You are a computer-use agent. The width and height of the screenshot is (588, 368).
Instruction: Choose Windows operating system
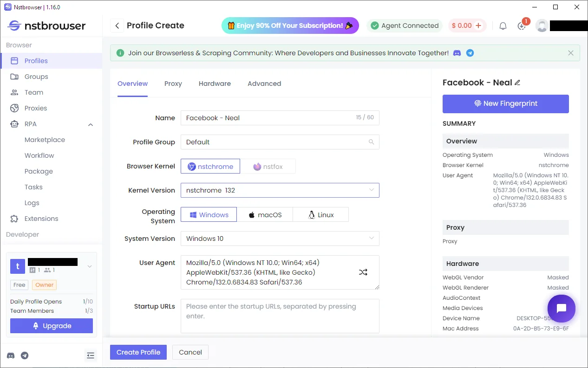point(209,214)
